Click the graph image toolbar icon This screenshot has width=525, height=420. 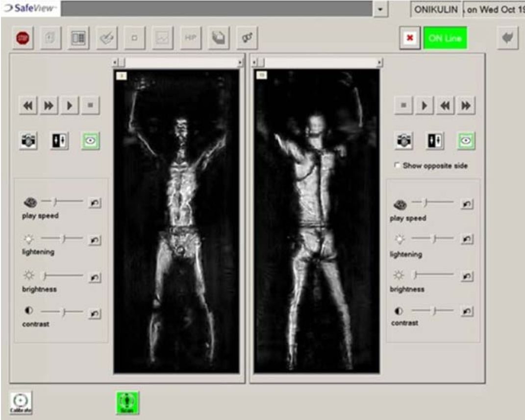point(162,38)
